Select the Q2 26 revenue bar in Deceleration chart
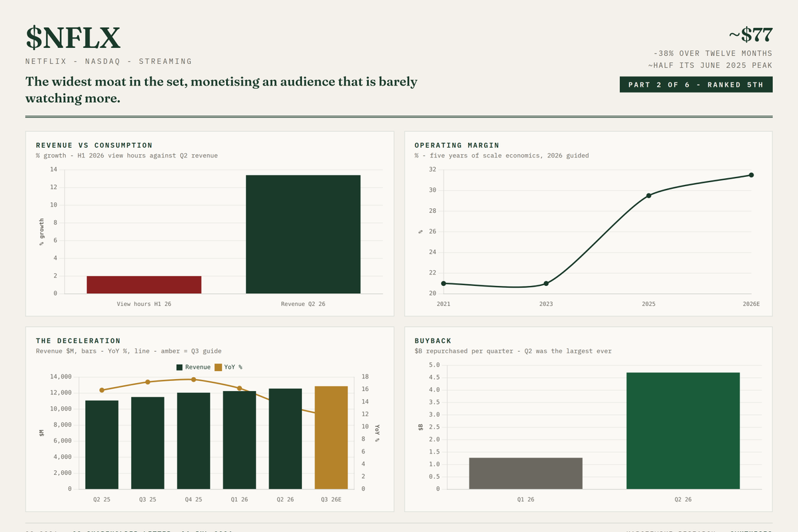The height and width of the screenshot is (532, 798). tap(285, 439)
